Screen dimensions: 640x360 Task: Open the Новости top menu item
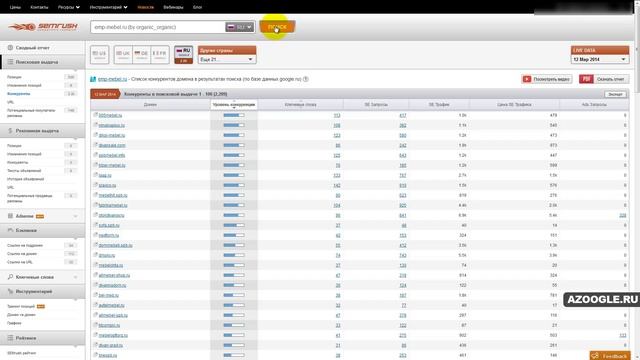pyautogui.click(x=146, y=7)
